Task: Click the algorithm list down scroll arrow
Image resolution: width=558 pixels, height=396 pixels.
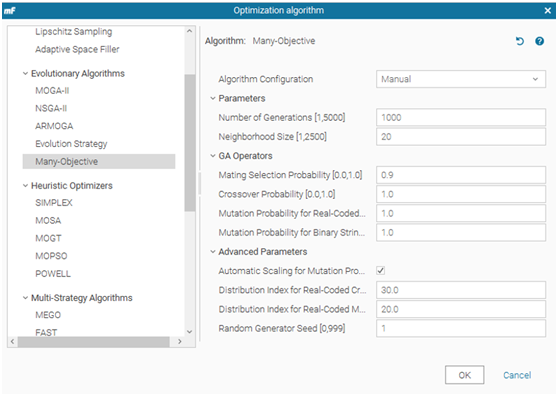Action: [190, 332]
